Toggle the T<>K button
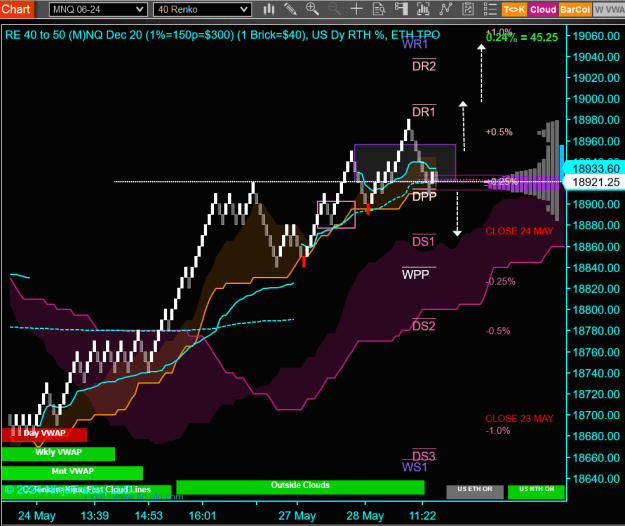Screen dimensions: 625x526 [x=514, y=10]
